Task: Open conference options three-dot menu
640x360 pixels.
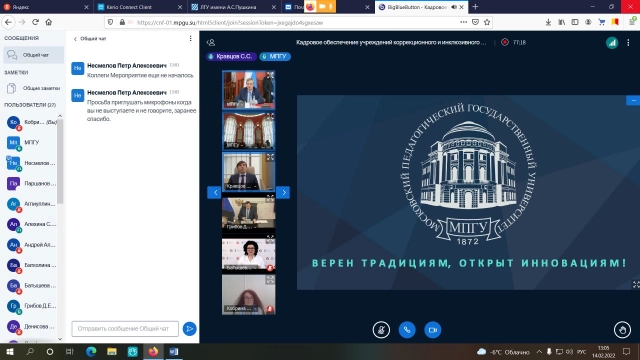Action: [628, 42]
